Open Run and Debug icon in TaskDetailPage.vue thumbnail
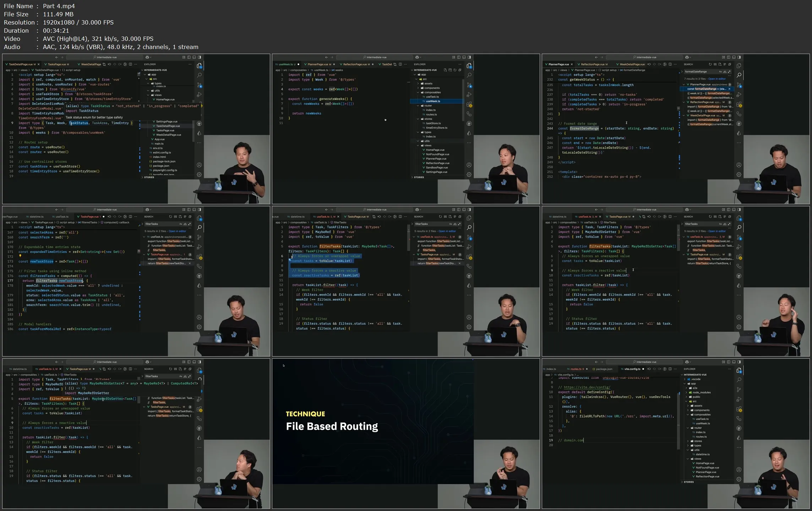Viewport: 812px width, 511px height. [199, 95]
